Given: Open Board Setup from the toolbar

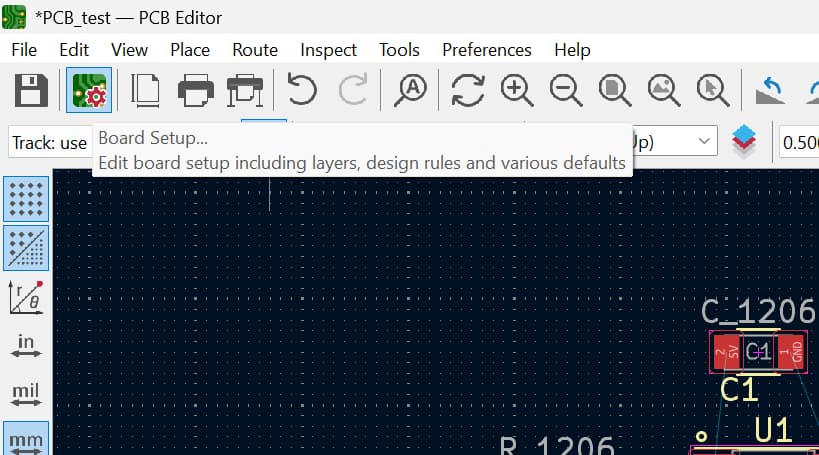Looking at the screenshot, I should (88, 91).
